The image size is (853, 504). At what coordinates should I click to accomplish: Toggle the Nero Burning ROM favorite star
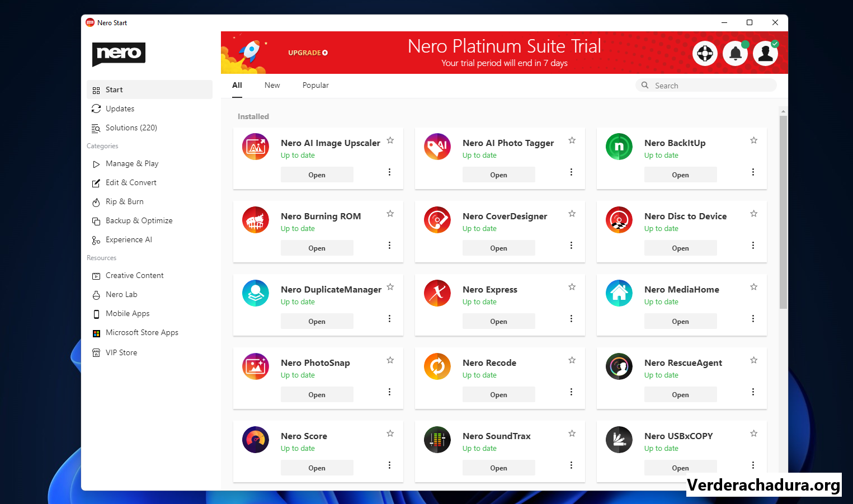point(390,214)
